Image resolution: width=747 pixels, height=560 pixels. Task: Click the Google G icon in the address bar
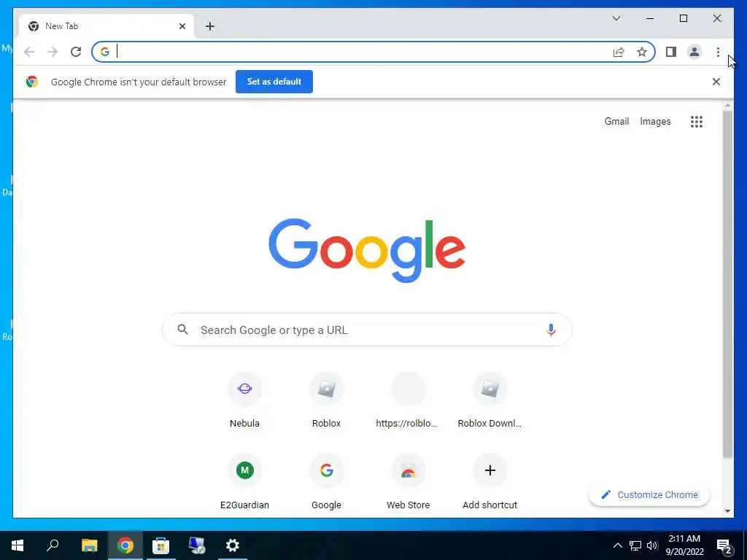[105, 52]
